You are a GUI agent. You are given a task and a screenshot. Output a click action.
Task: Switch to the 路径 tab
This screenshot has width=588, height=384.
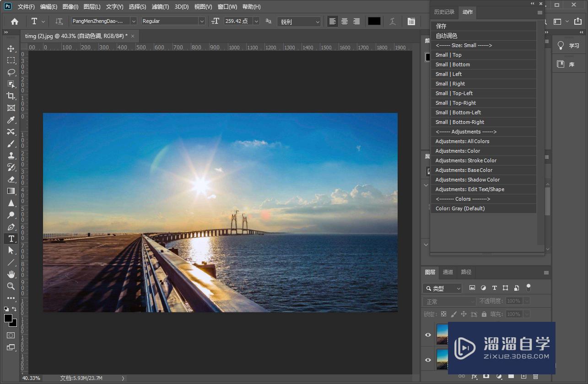tap(466, 272)
